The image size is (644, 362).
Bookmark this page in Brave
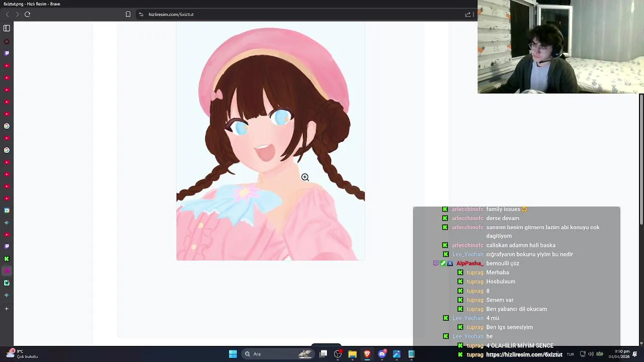128,15
